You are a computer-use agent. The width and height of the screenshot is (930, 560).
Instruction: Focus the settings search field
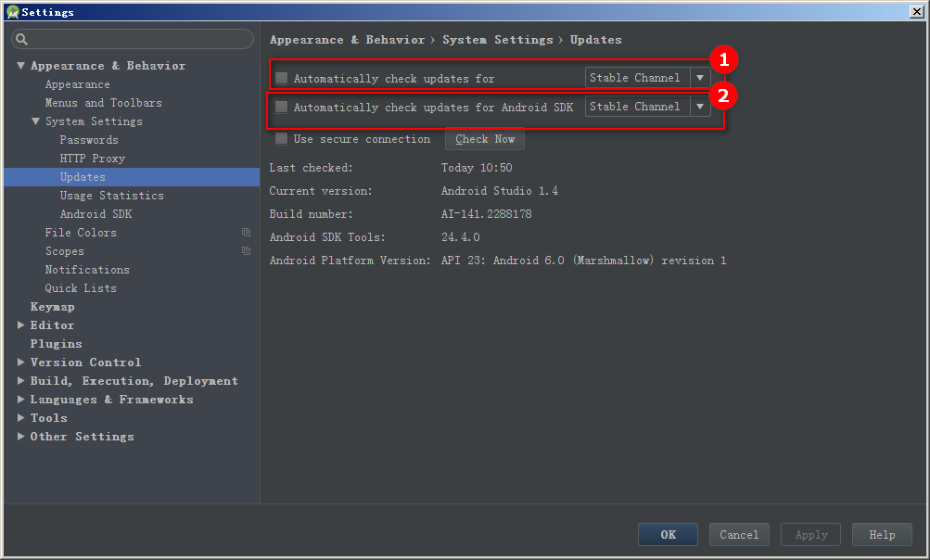pyautogui.click(x=133, y=39)
